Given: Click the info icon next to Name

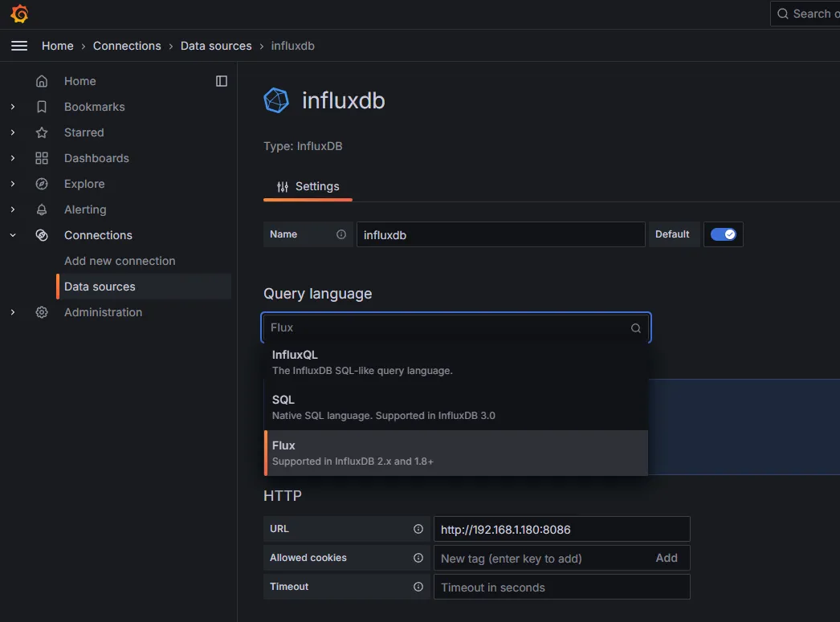Looking at the screenshot, I should pos(341,234).
